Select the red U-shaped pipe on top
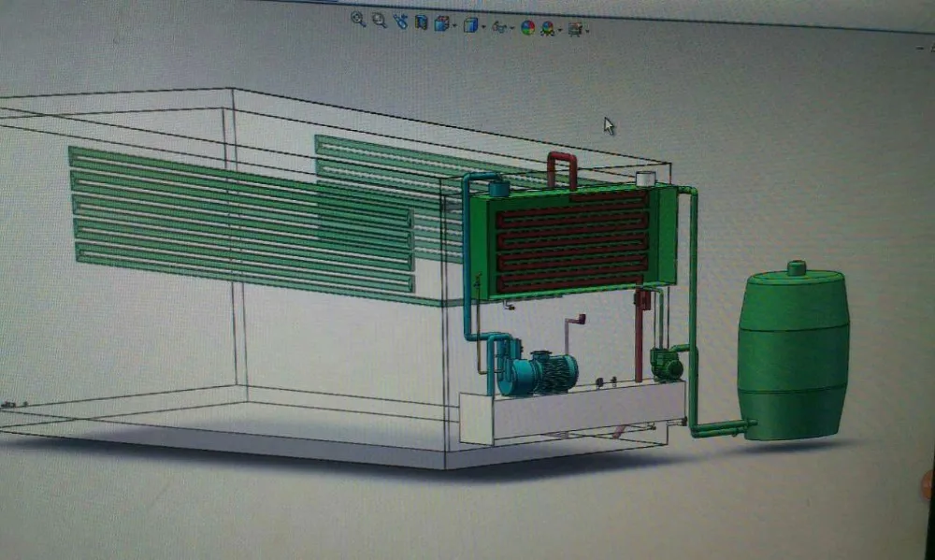The height and width of the screenshot is (560, 935). [x=562, y=170]
